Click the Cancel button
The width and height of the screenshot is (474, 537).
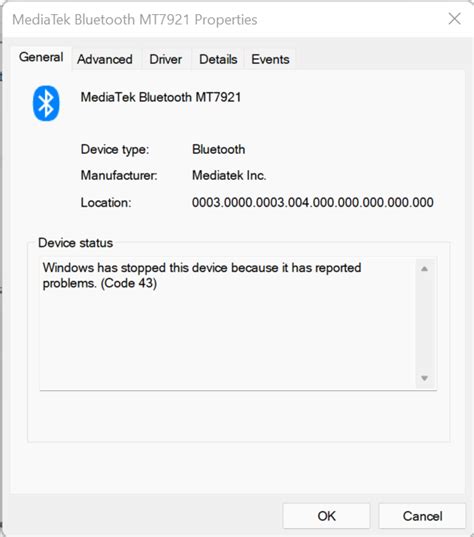pyautogui.click(x=422, y=516)
